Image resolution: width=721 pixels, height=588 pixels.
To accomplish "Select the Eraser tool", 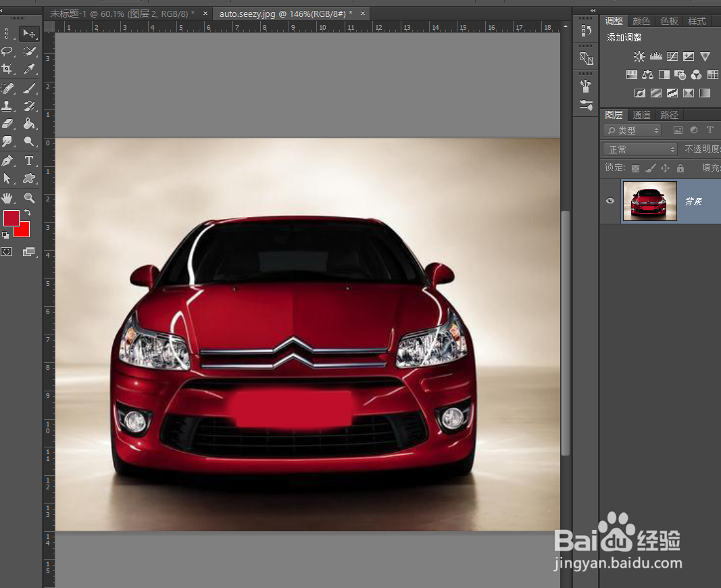I will point(7,123).
